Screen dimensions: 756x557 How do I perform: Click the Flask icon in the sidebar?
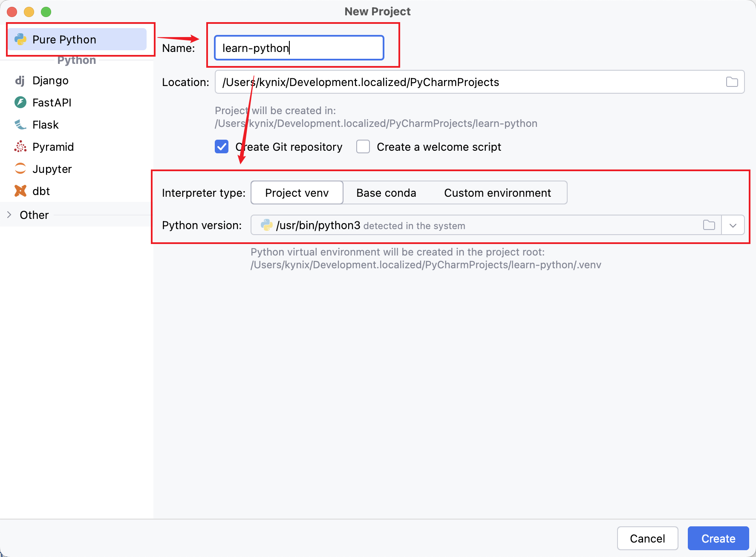pos(20,125)
